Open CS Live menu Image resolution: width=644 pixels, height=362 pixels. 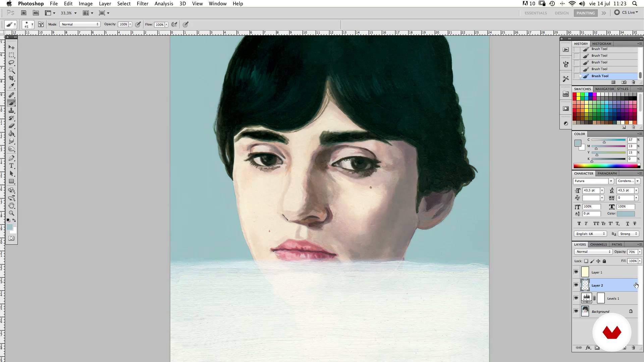626,12
